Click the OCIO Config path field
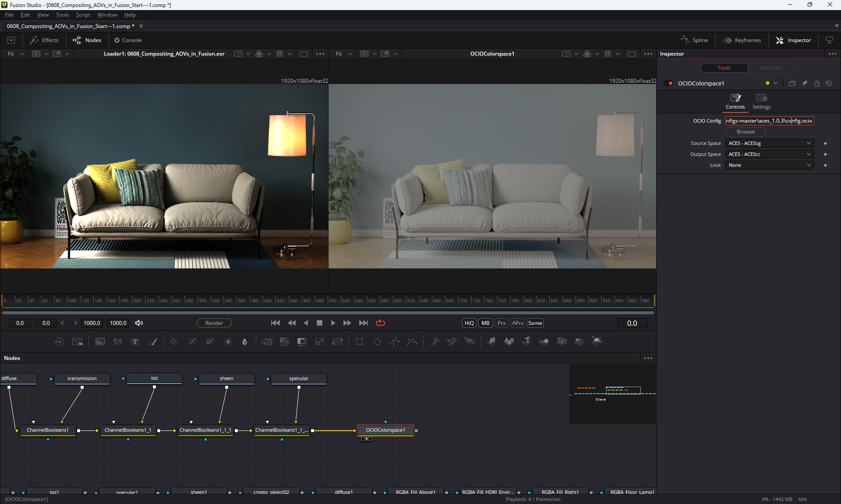This screenshot has width=841, height=504. click(769, 121)
